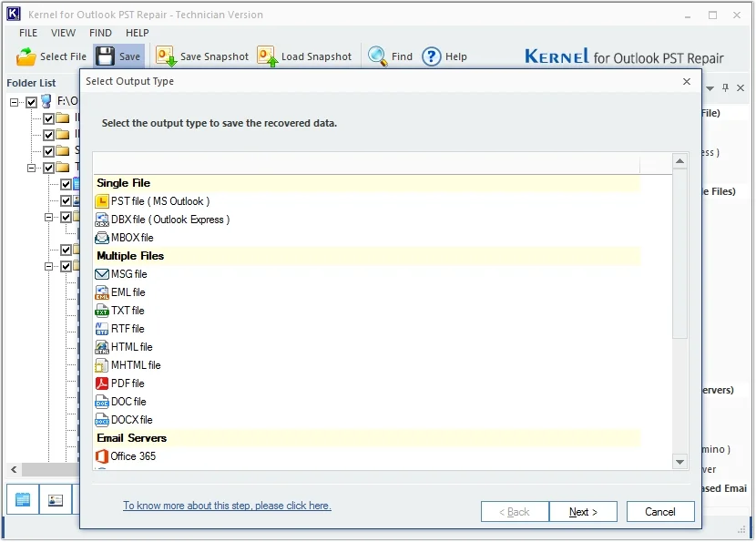
Task: Click the output type list vertical scrollbar thumb
Action: (x=679, y=254)
